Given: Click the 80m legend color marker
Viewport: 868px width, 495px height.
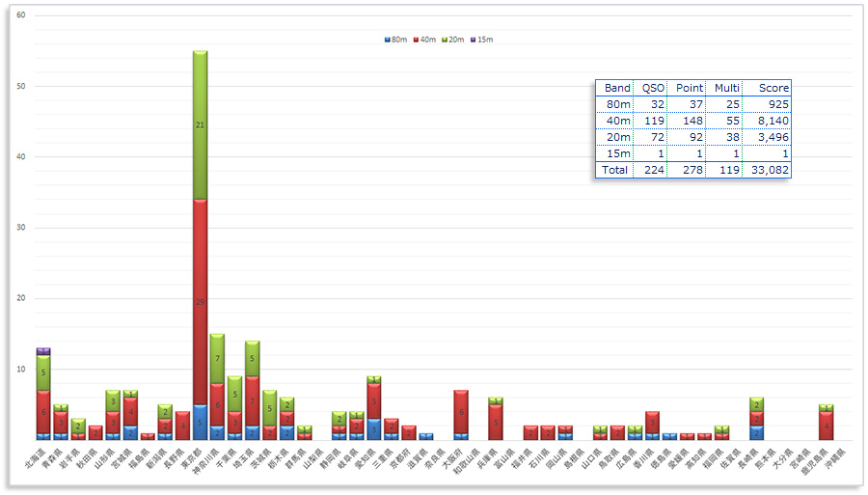Looking at the screenshot, I should coord(388,40).
